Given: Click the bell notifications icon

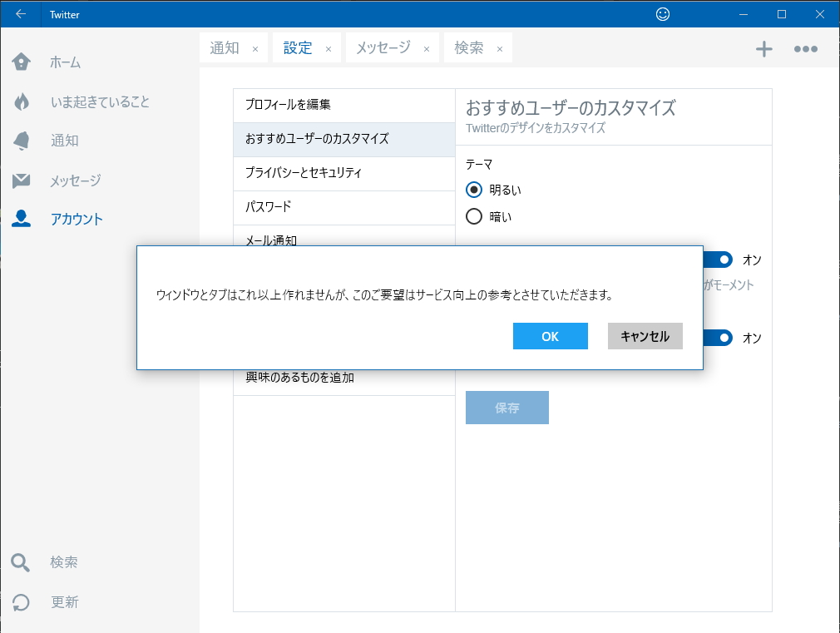Looking at the screenshot, I should [x=22, y=141].
